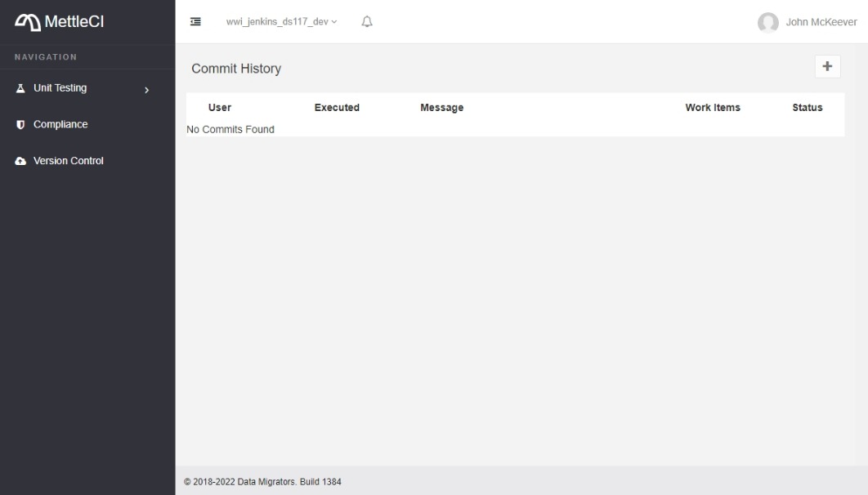Click John McKeever's profile avatar
The image size is (868, 495).
(768, 22)
